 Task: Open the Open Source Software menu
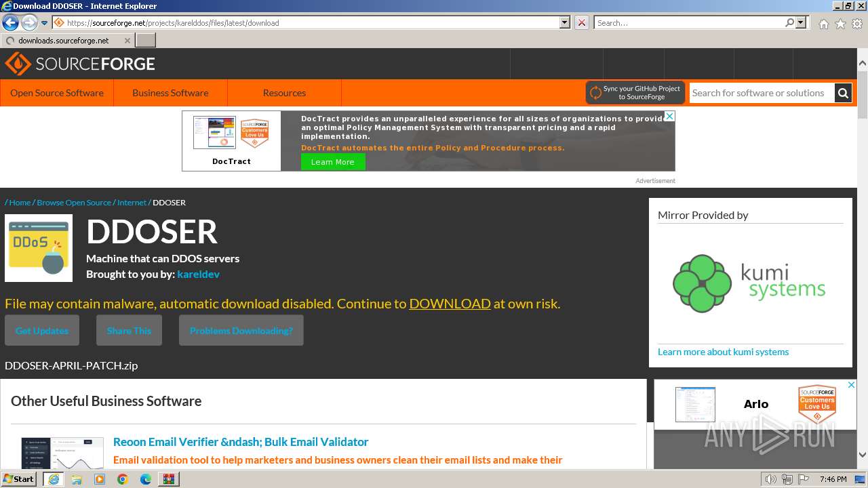(57, 93)
